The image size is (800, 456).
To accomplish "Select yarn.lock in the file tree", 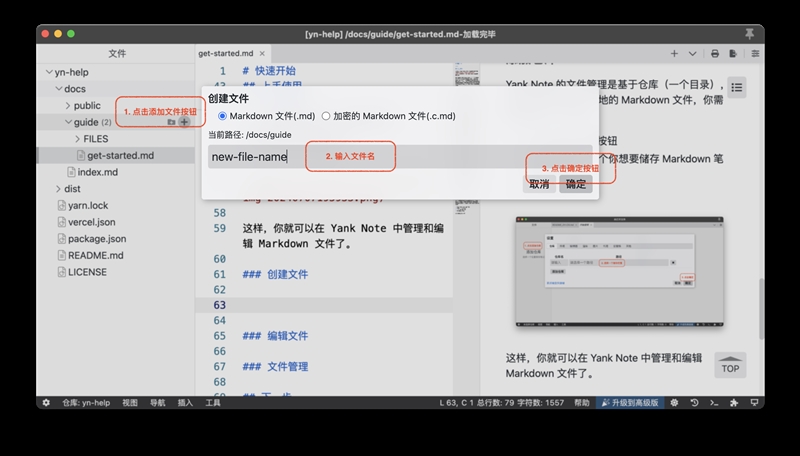I will [x=88, y=205].
